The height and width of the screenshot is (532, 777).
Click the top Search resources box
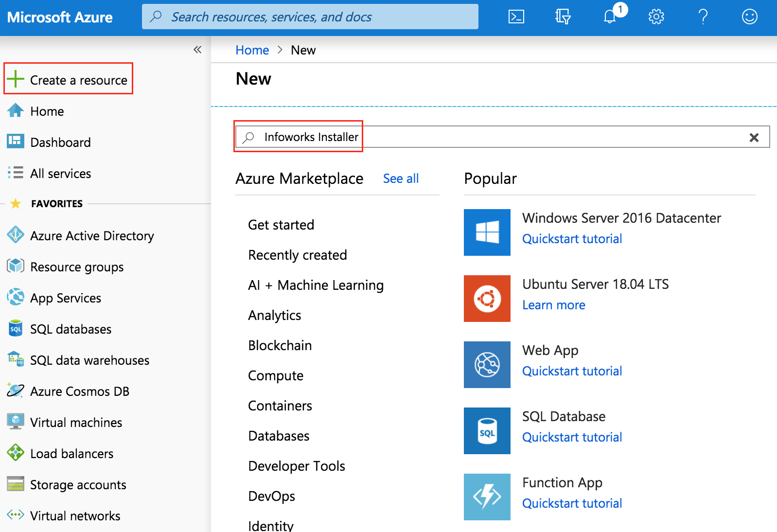(x=310, y=17)
